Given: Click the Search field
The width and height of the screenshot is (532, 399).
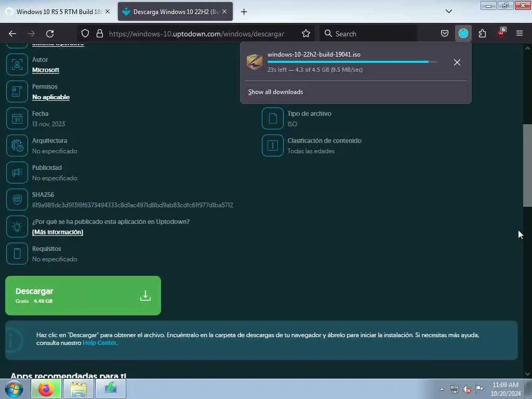Looking at the screenshot, I should 369,34.
